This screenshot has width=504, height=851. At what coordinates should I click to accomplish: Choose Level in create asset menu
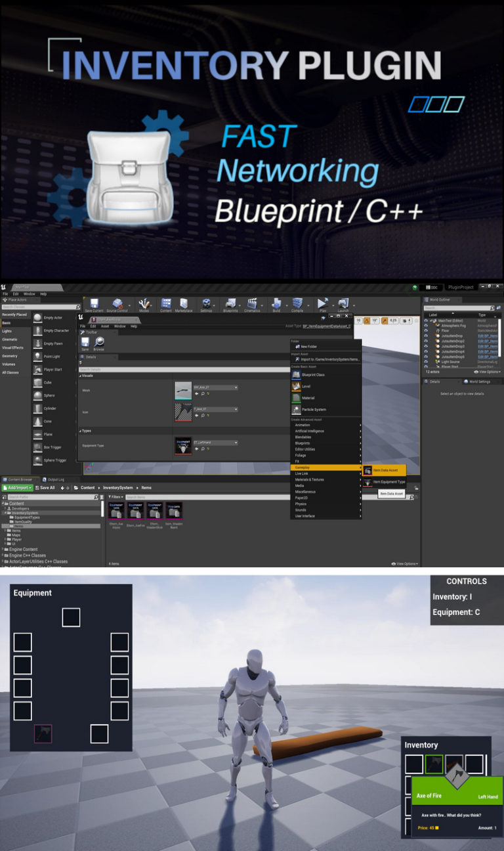click(x=325, y=386)
